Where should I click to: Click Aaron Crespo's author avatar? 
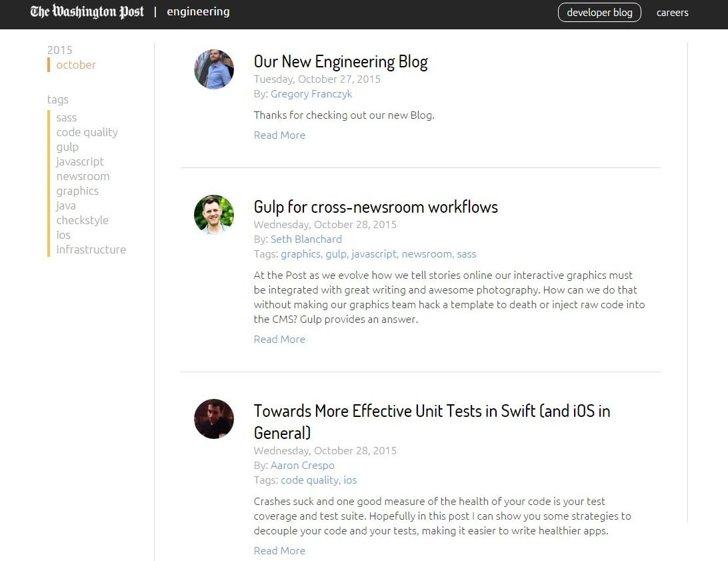pyautogui.click(x=214, y=419)
